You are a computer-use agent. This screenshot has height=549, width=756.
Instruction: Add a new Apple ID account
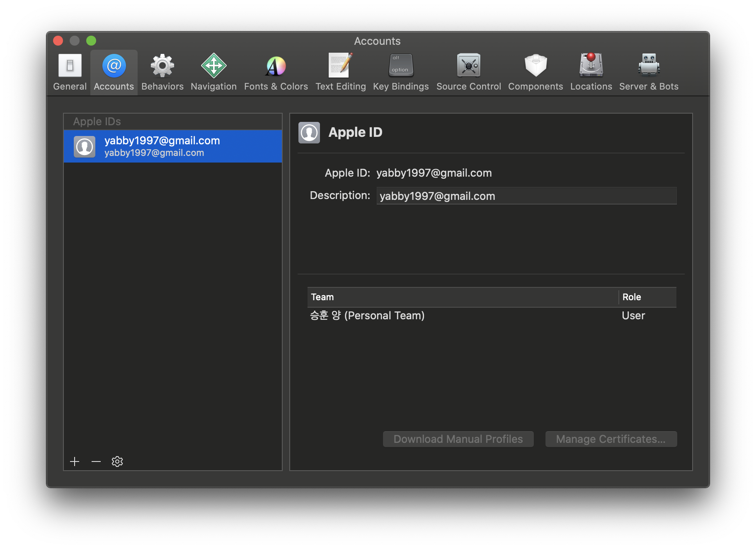[x=75, y=461]
